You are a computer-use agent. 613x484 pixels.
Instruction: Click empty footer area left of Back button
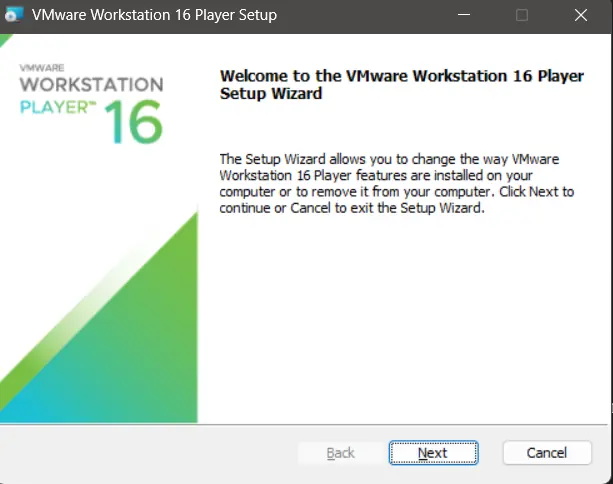coord(150,453)
